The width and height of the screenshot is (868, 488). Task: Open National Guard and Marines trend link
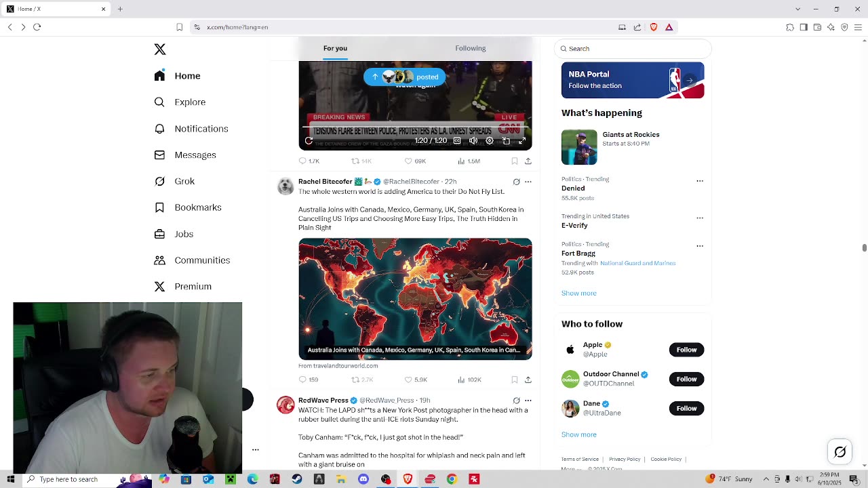(x=637, y=263)
